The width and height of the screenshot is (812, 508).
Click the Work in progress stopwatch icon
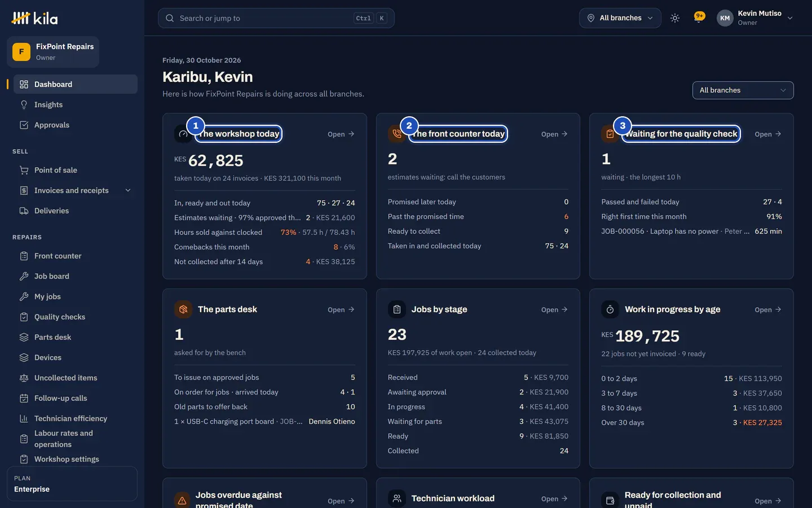pyautogui.click(x=610, y=309)
